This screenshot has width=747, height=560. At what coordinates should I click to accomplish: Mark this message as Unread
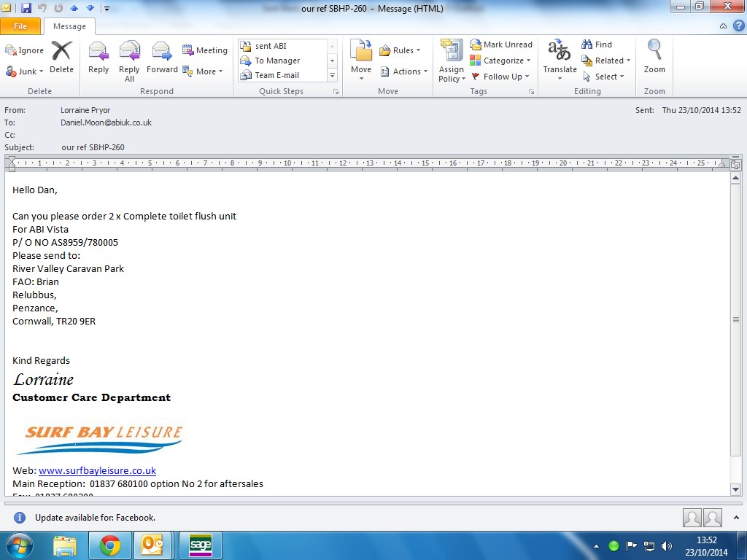500,44
